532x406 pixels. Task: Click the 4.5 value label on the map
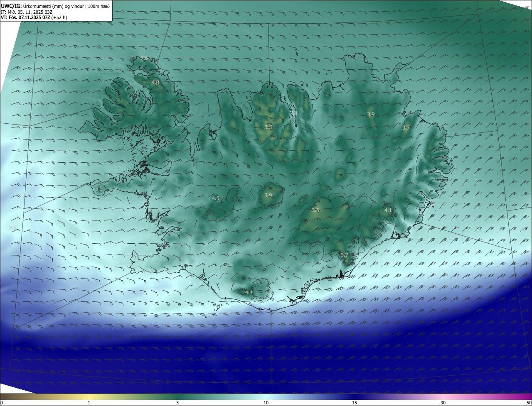tap(216, 198)
